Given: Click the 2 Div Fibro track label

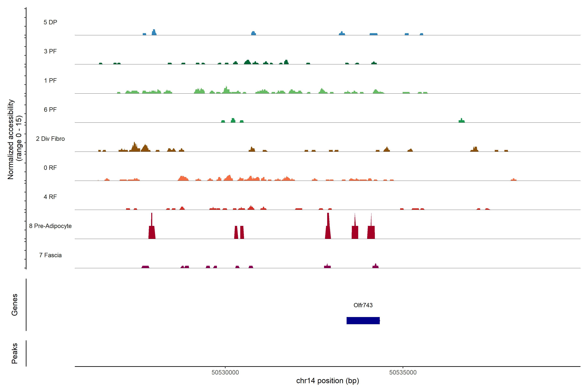Looking at the screenshot, I should point(50,139).
